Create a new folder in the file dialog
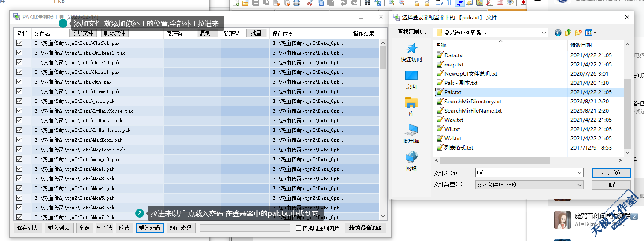Image resolution: width=644 pixels, height=241 pixels. [x=578, y=33]
